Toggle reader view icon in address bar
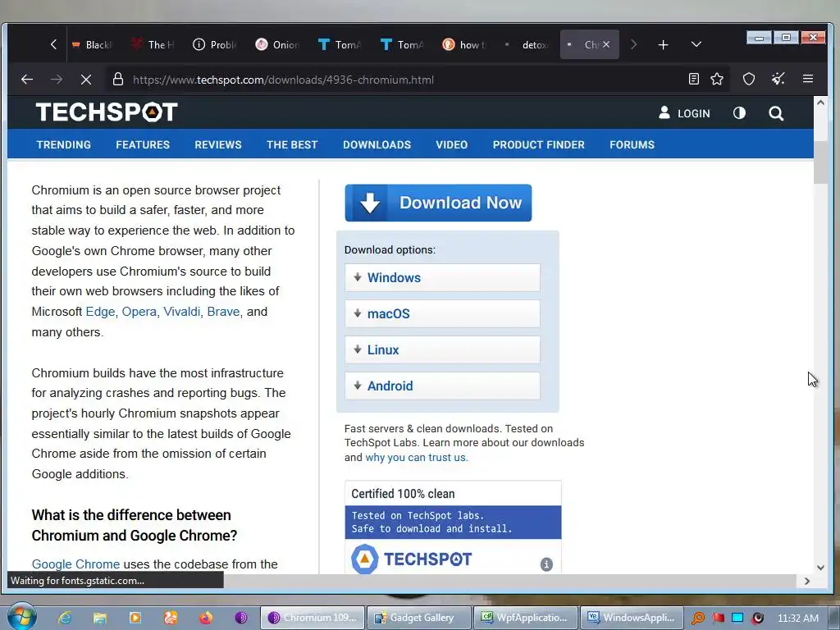Screen dimensions: 840x630 (694, 80)
